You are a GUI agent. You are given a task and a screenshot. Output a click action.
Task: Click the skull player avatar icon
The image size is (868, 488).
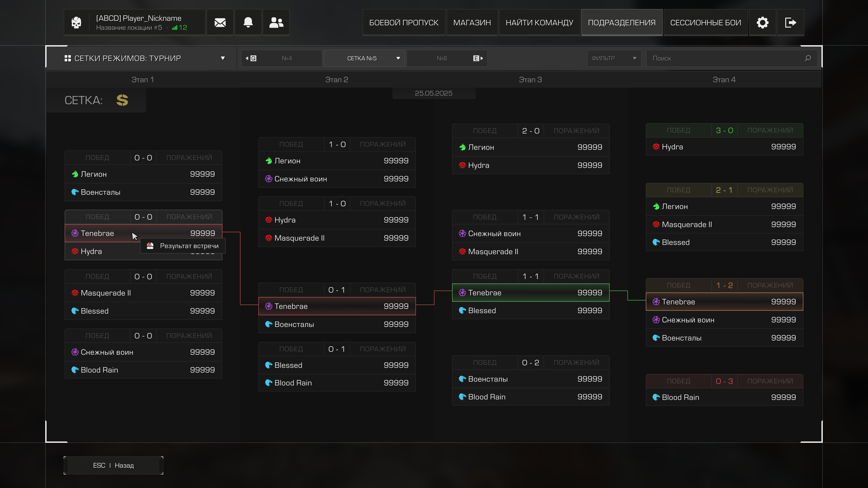pos(76,23)
